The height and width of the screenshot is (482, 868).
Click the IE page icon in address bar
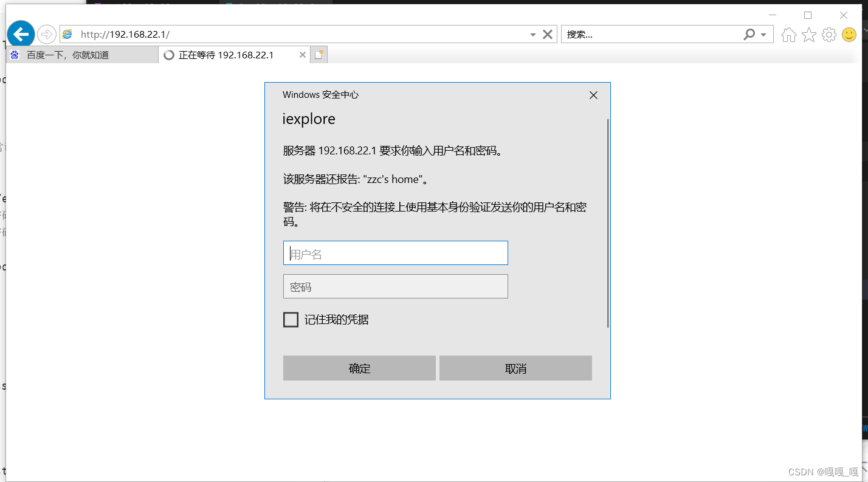tap(67, 35)
